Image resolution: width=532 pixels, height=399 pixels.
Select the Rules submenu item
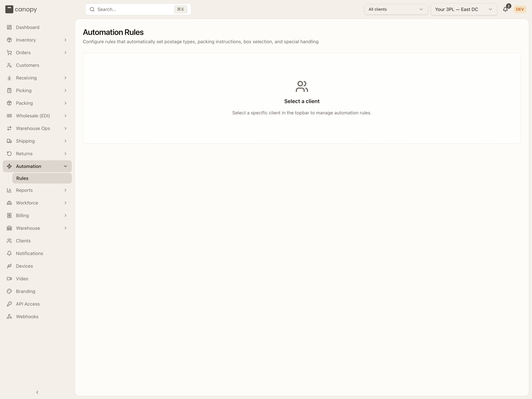[x=42, y=178]
